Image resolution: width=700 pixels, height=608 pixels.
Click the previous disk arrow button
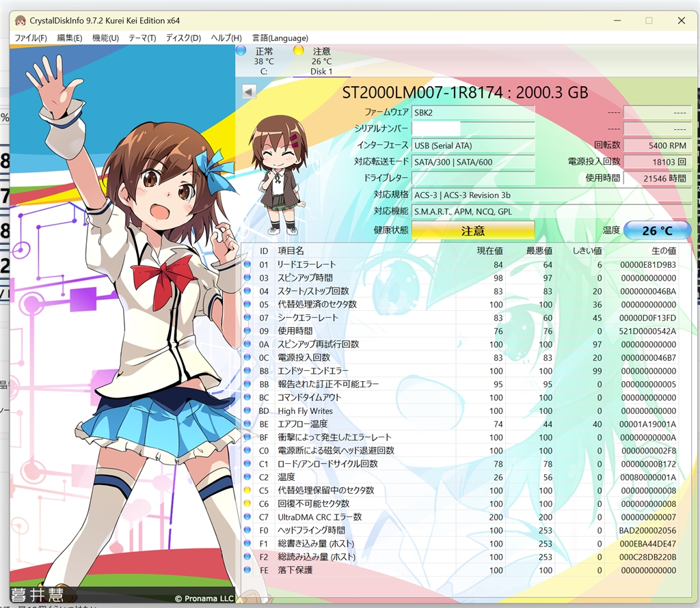249,92
